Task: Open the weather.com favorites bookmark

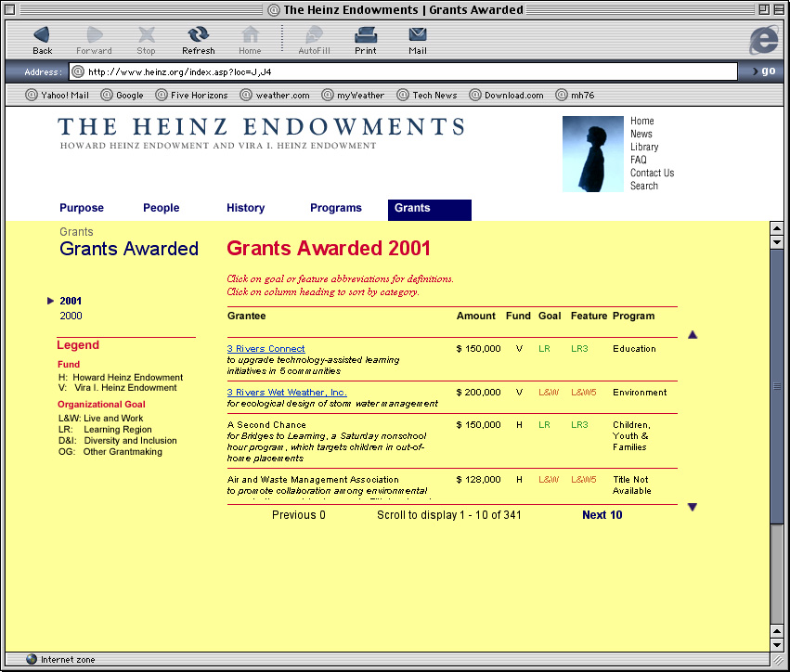Action: pyautogui.click(x=275, y=95)
